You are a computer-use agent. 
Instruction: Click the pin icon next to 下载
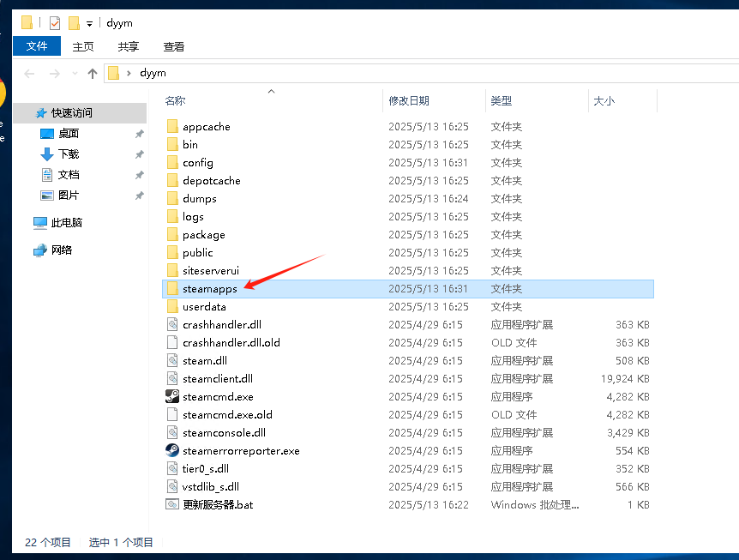(140, 154)
